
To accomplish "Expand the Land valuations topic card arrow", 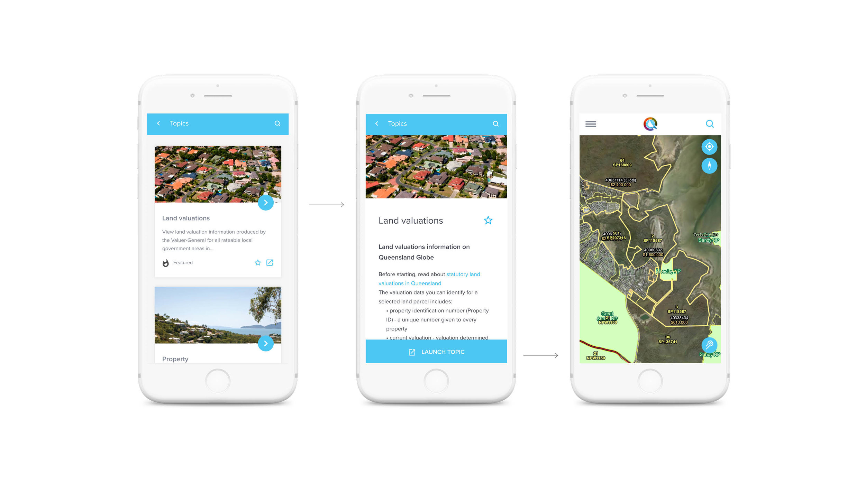I will pyautogui.click(x=265, y=202).
